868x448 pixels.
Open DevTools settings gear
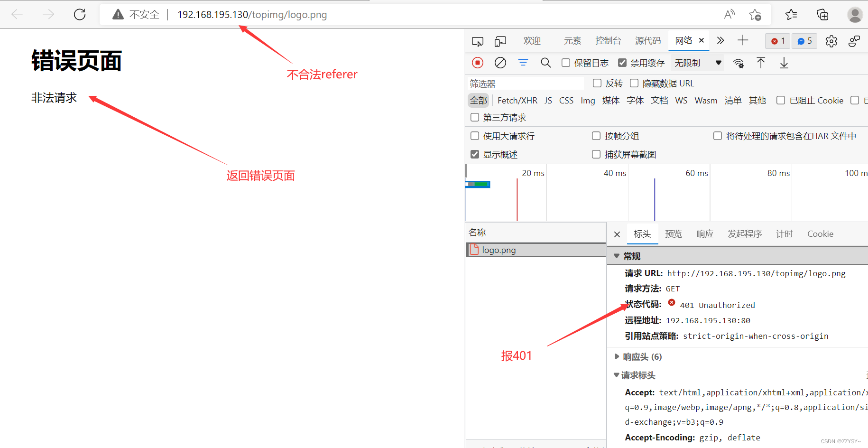pyautogui.click(x=831, y=41)
